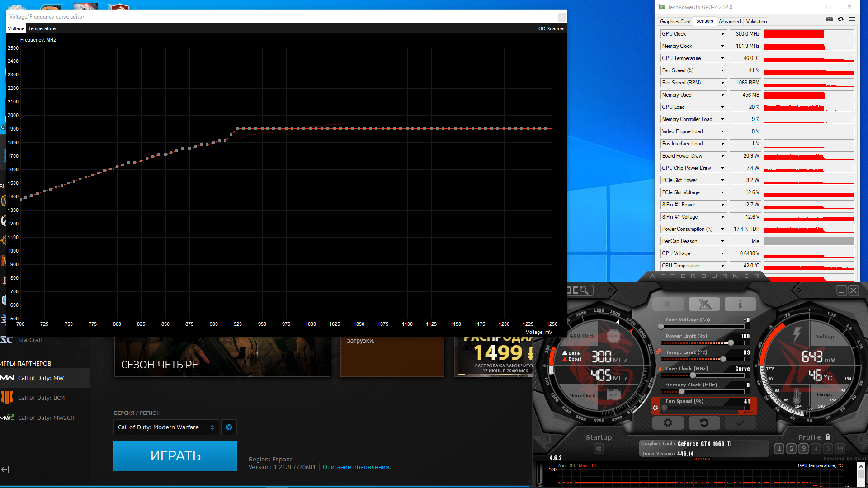The width and height of the screenshot is (868, 488).
Task: Open the OC Scanner magnifier icon
Action: pyautogui.click(x=584, y=290)
